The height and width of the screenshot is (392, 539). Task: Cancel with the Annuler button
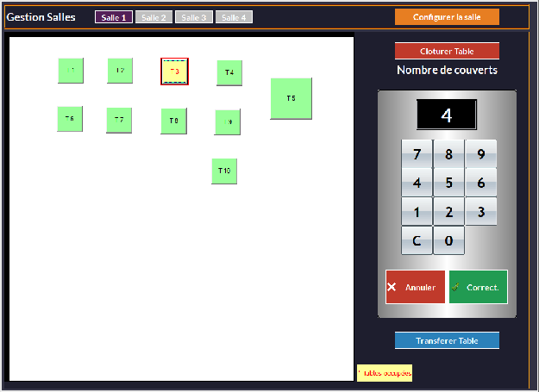[x=415, y=287]
